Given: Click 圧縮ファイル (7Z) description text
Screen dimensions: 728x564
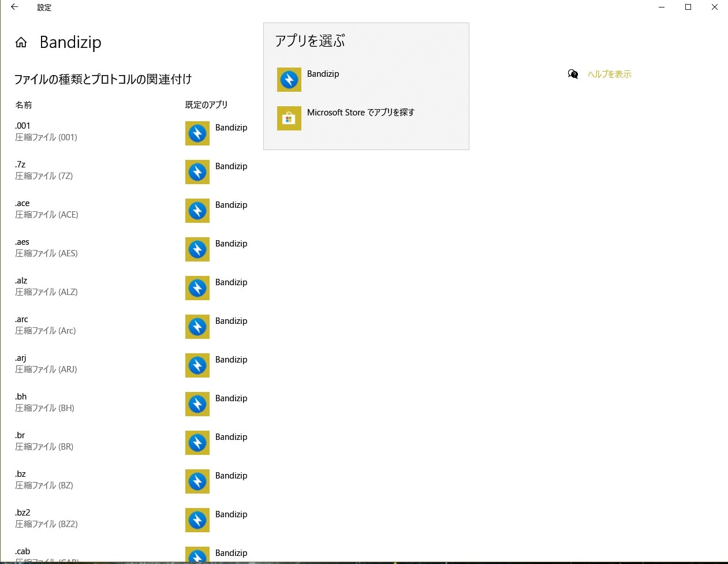Looking at the screenshot, I should pyautogui.click(x=44, y=176).
